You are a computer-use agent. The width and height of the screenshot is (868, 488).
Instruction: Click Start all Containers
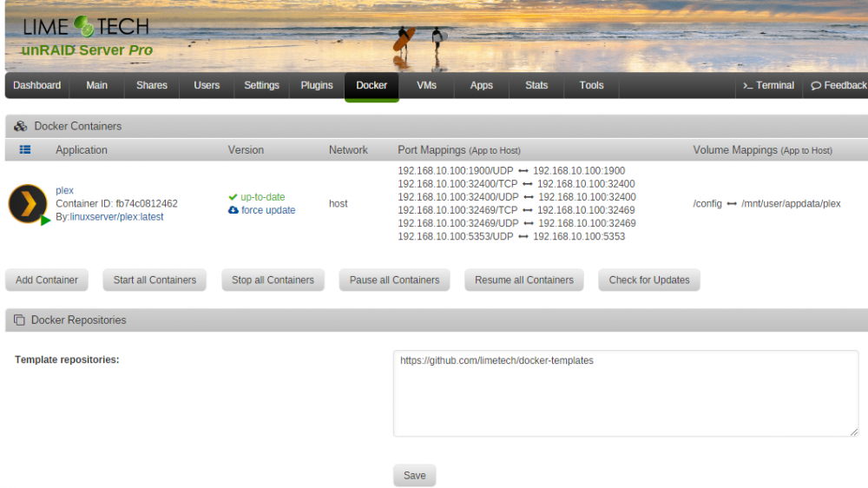tap(155, 280)
